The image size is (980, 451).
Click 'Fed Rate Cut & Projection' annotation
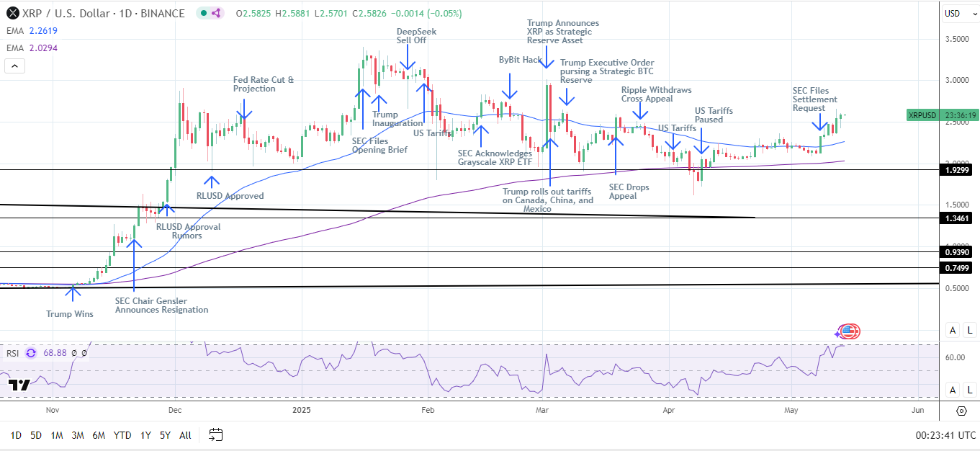[264, 84]
